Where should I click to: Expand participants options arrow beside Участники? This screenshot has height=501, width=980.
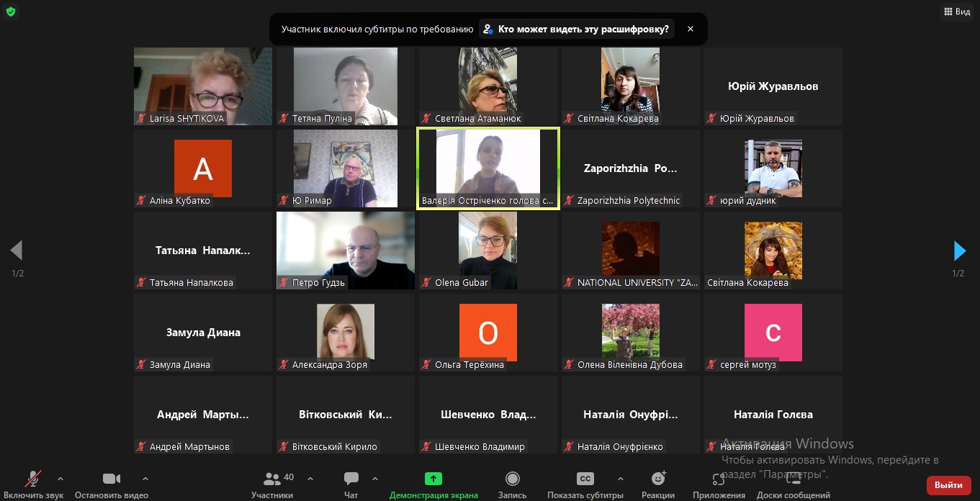pyautogui.click(x=310, y=478)
